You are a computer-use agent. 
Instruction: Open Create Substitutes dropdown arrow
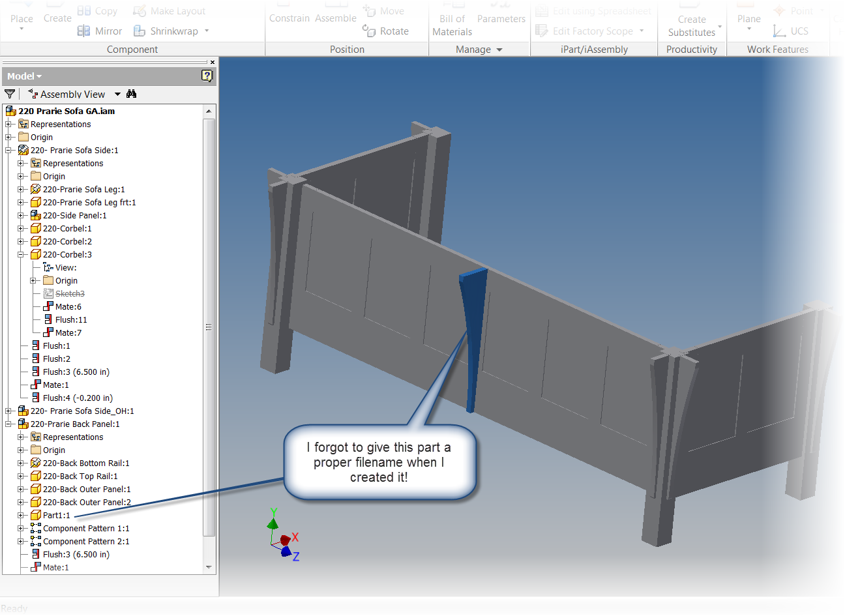[x=720, y=27]
